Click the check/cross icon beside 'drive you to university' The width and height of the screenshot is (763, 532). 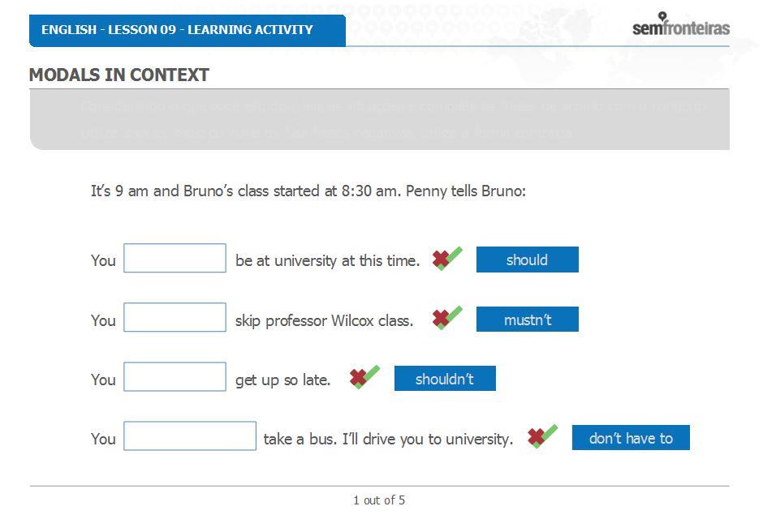(542, 436)
